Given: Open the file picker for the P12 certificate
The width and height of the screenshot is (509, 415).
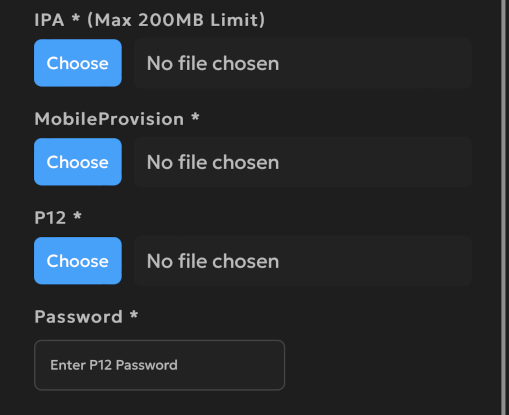Looking at the screenshot, I should 78,261.
